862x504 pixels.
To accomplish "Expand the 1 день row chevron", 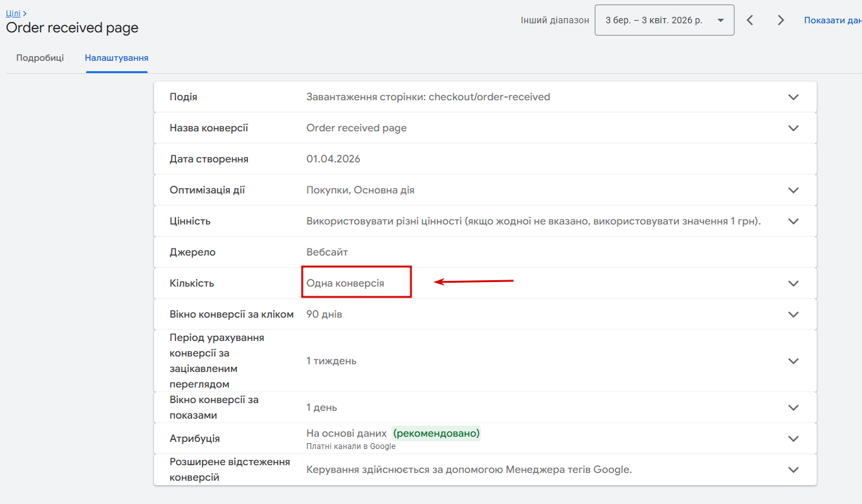I will coord(793,408).
